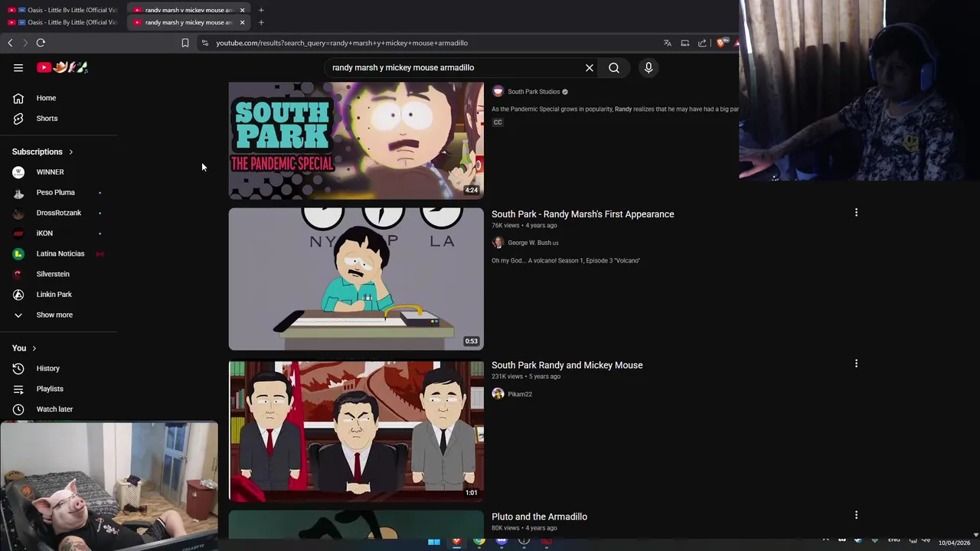The width and height of the screenshot is (980, 551).
Task: Click the browser forward arrow
Action: 24,43
